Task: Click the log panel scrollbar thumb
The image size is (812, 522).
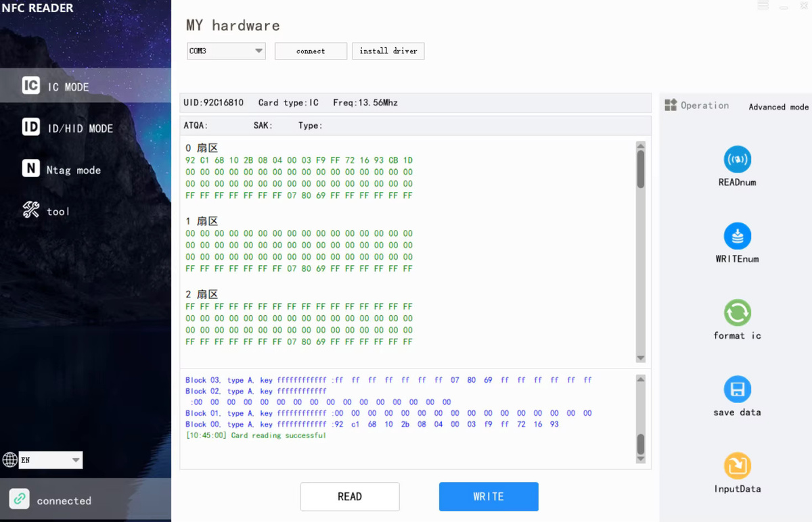Action: pyautogui.click(x=641, y=444)
